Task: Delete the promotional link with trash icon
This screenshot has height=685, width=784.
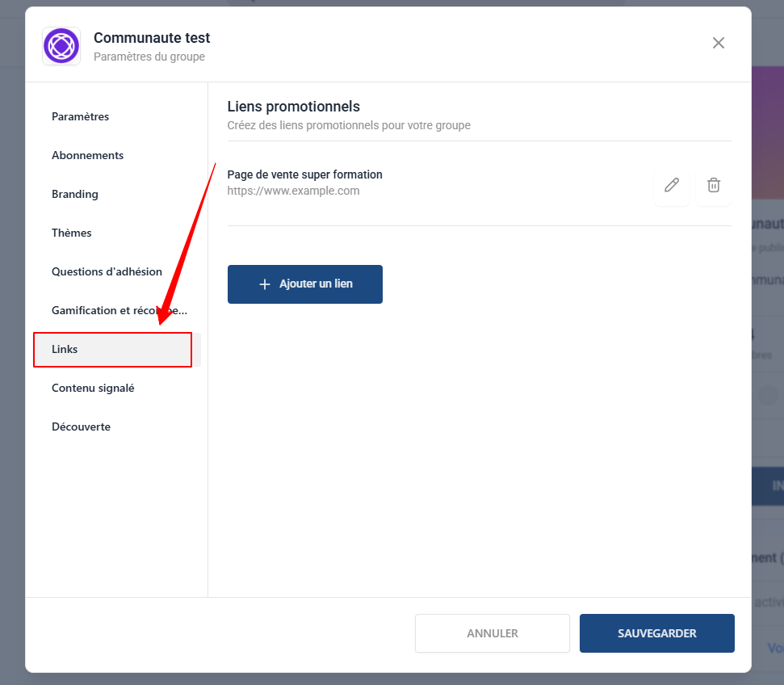Action: click(x=714, y=185)
